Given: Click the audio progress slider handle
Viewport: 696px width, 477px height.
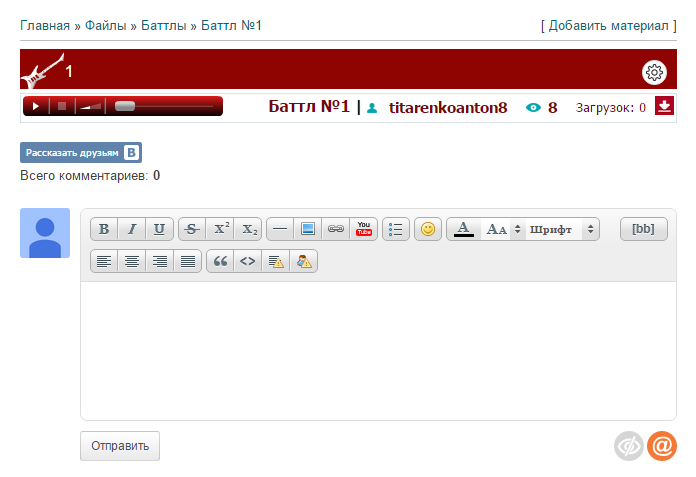Looking at the screenshot, I should coord(125,106).
